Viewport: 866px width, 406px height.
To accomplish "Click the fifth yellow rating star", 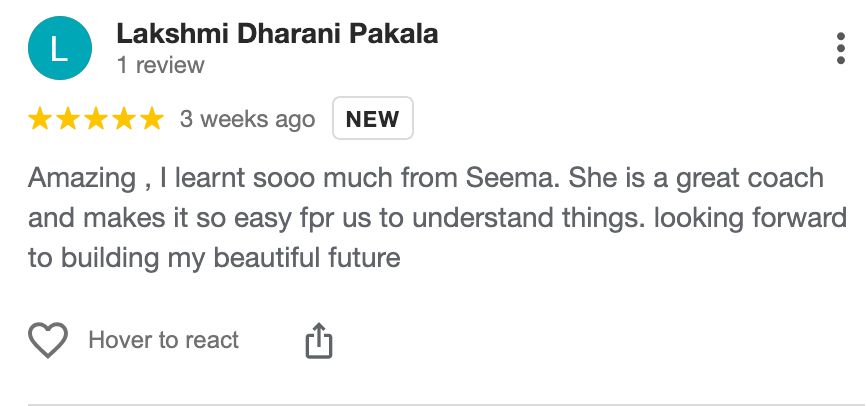I will (x=151, y=120).
